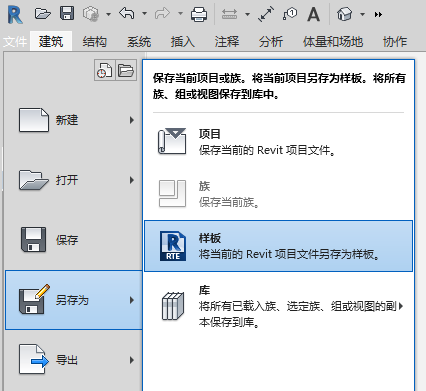Viewport: 426px width, 391px height.
Task: Click the 项目 project file icon
Action: [172, 141]
